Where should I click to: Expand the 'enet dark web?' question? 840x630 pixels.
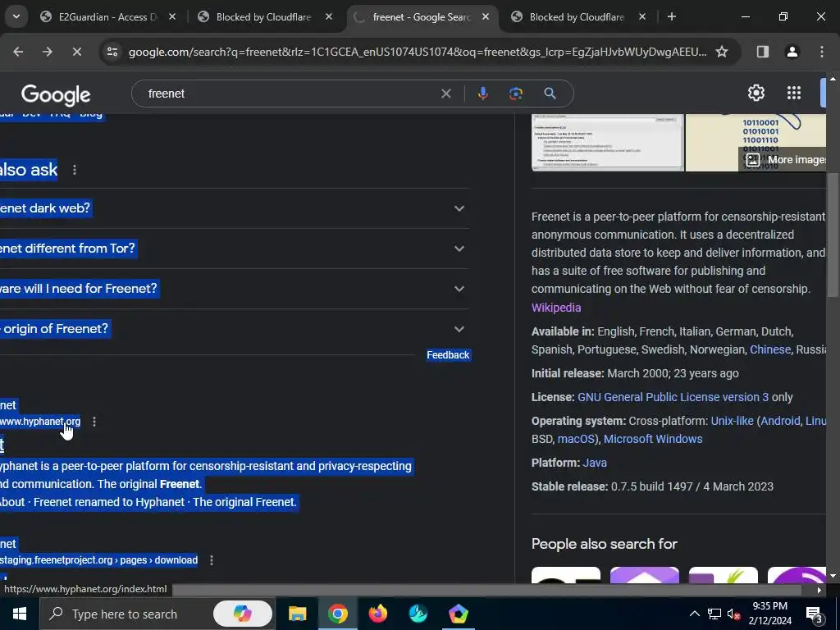tap(234, 208)
